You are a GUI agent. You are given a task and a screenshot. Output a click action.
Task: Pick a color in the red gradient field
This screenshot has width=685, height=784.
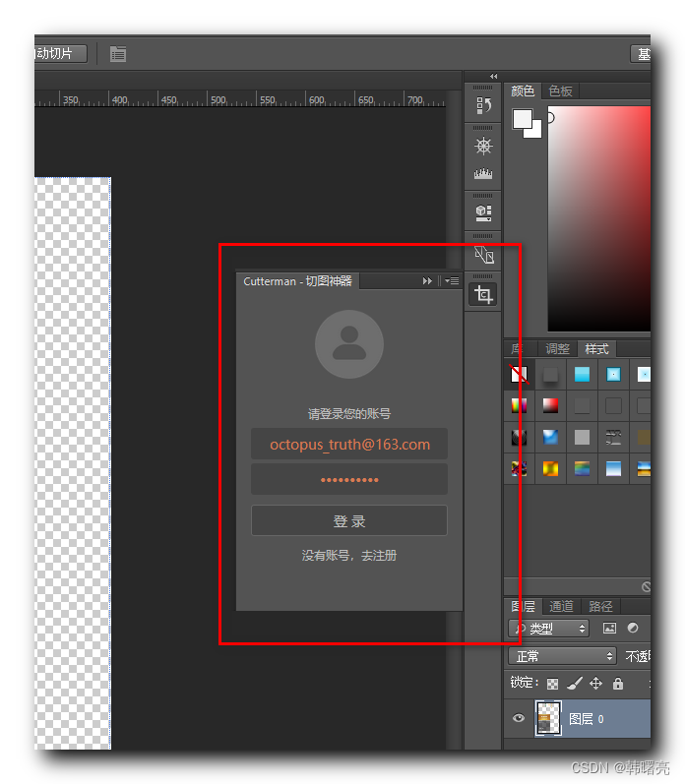tap(599, 218)
